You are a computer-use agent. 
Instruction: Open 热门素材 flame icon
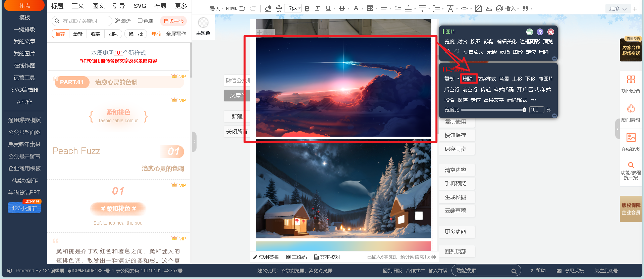tap(631, 108)
